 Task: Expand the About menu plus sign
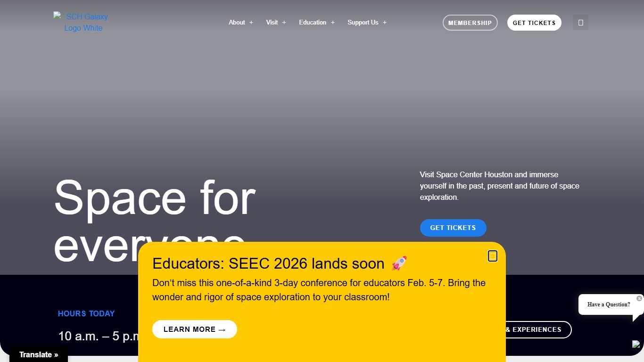251,23
